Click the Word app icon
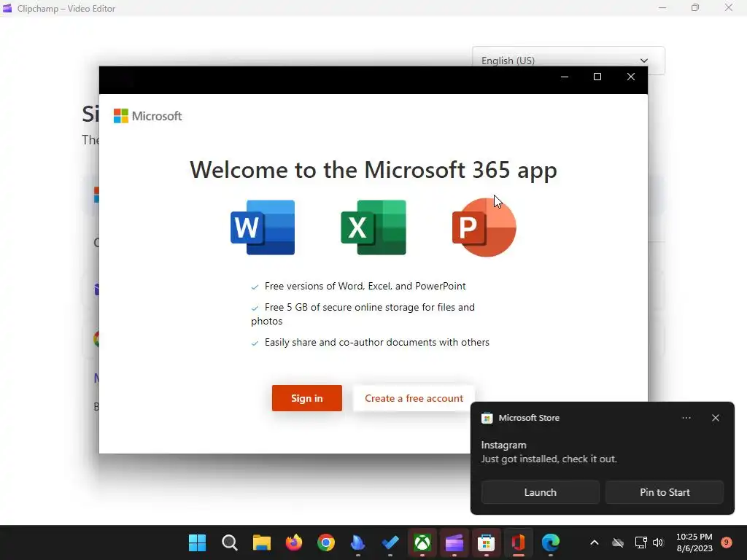This screenshot has width=747, height=560. 263,227
